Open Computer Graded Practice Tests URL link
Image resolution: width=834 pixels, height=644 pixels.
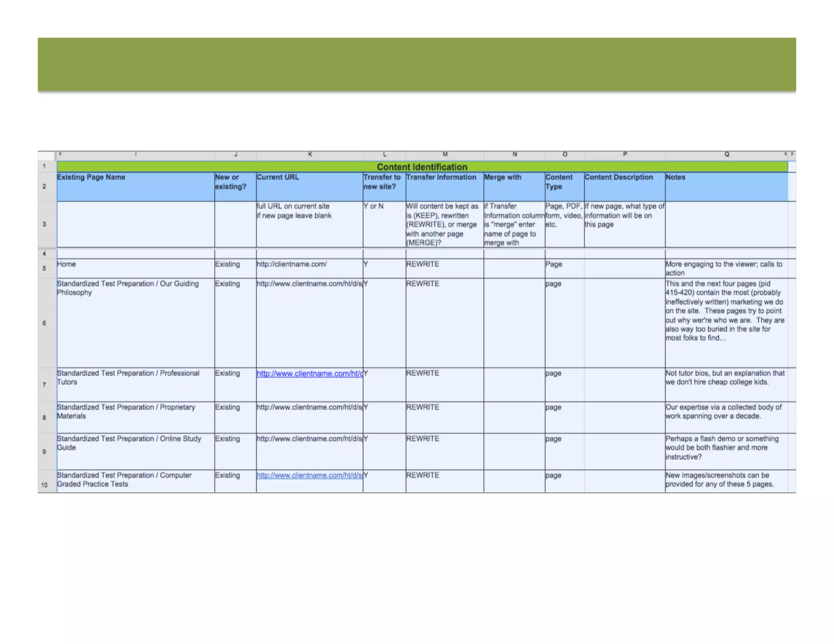(x=309, y=475)
